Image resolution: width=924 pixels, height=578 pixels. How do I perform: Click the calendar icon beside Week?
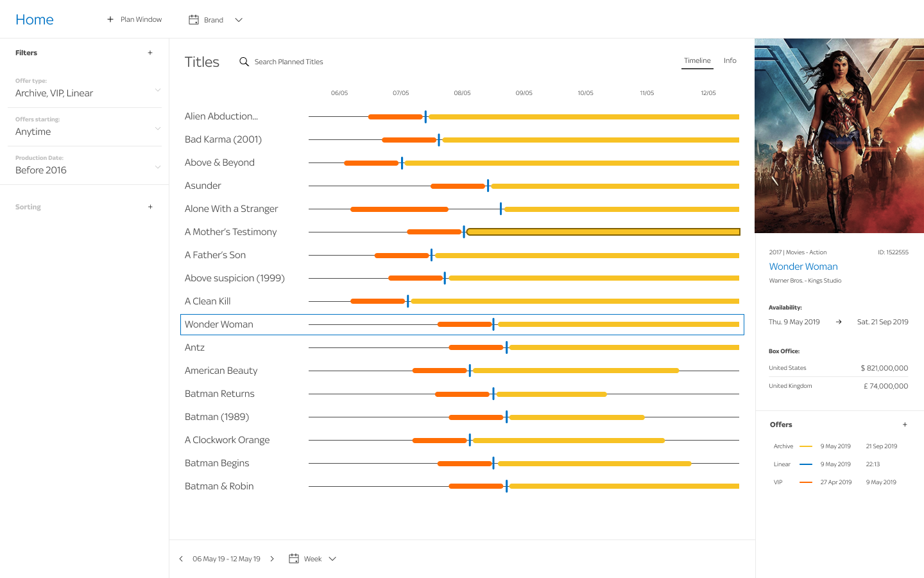tap(294, 559)
